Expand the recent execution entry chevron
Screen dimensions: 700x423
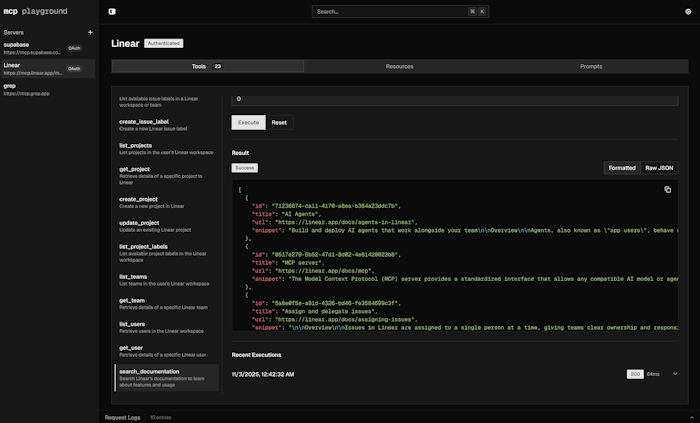675,373
